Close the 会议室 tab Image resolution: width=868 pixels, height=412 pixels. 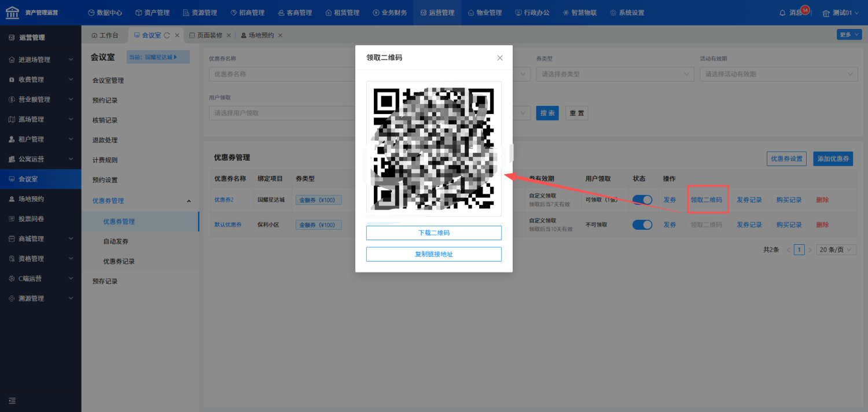pyautogui.click(x=177, y=35)
